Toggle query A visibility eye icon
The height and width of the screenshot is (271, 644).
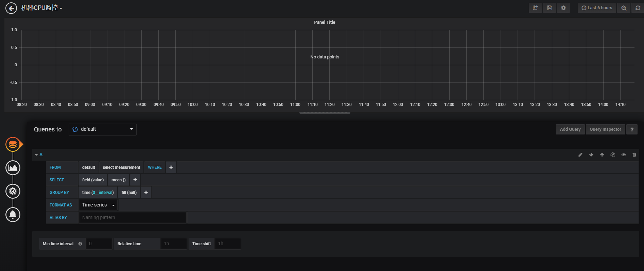(624, 155)
